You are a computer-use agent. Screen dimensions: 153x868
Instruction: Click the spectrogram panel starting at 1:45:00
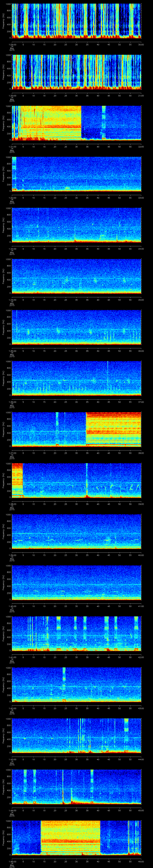click(x=76, y=838)
